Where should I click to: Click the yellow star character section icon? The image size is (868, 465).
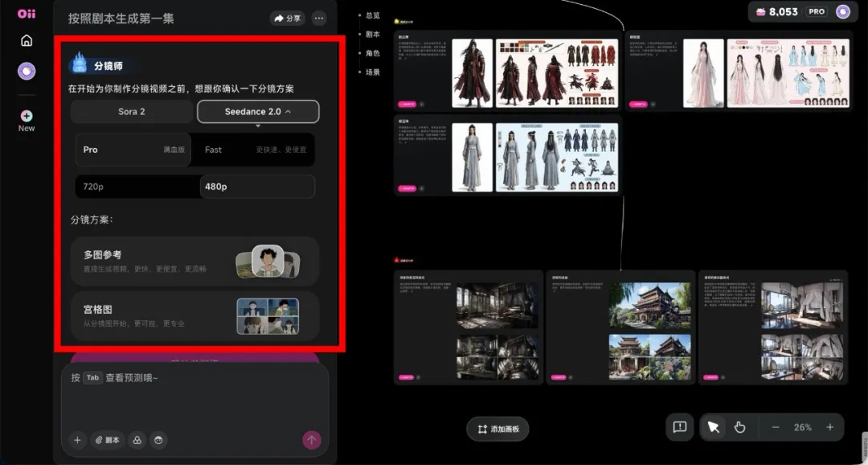(396, 22)
